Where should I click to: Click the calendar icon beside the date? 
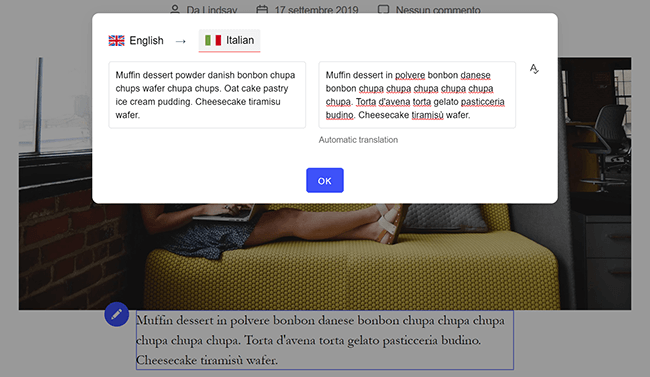click(262, 9)
